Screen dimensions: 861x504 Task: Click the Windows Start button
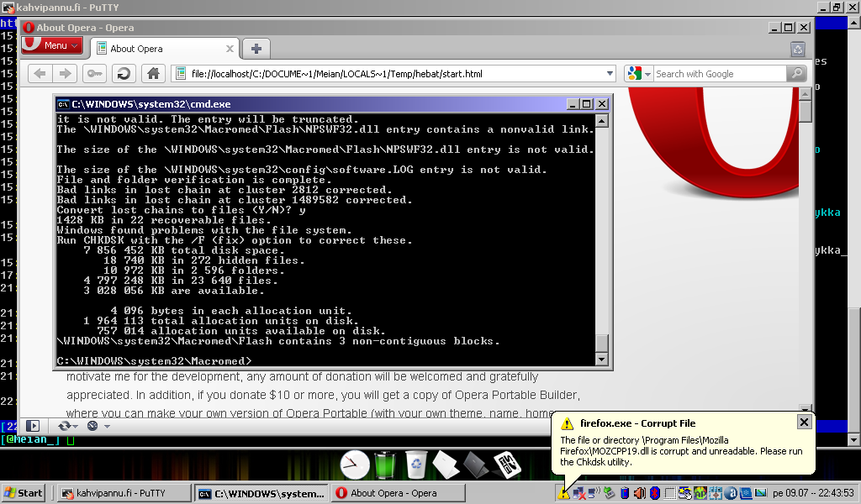(x=24, y=493)
